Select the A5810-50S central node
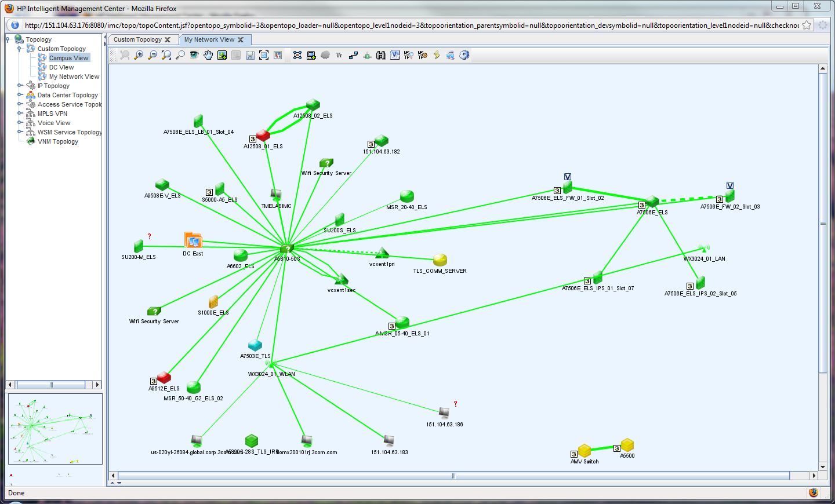This screenshot has height=504, width=835. point(287,249)
